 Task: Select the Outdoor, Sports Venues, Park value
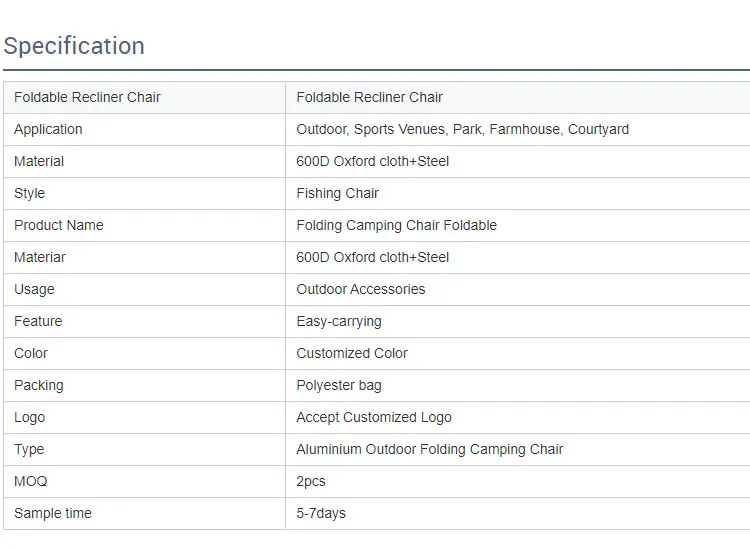pos(462,129)
